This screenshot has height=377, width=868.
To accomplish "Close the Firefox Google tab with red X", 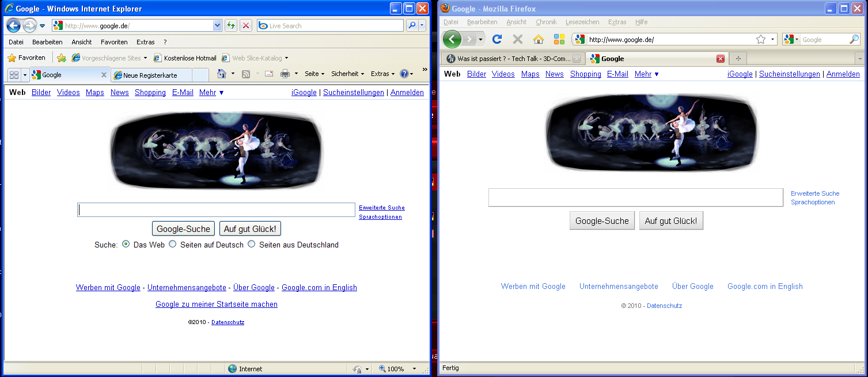I will click(x=720, y=59).
